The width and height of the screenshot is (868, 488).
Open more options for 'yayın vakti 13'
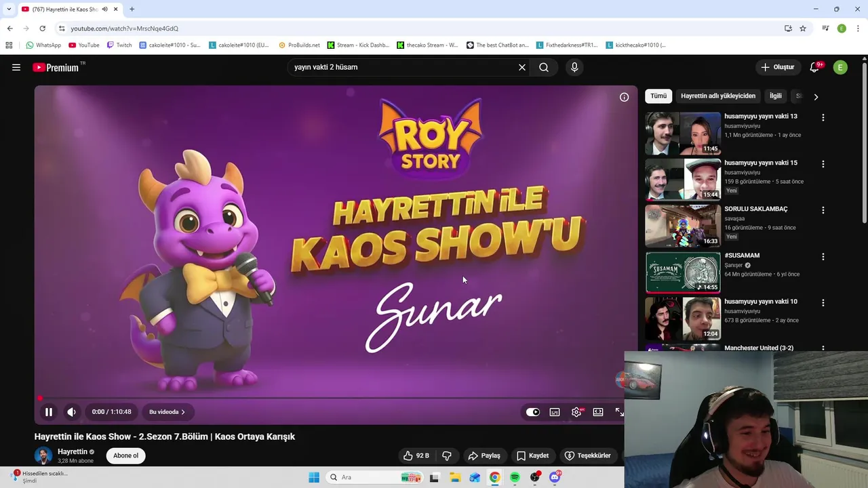coord(823,118)
